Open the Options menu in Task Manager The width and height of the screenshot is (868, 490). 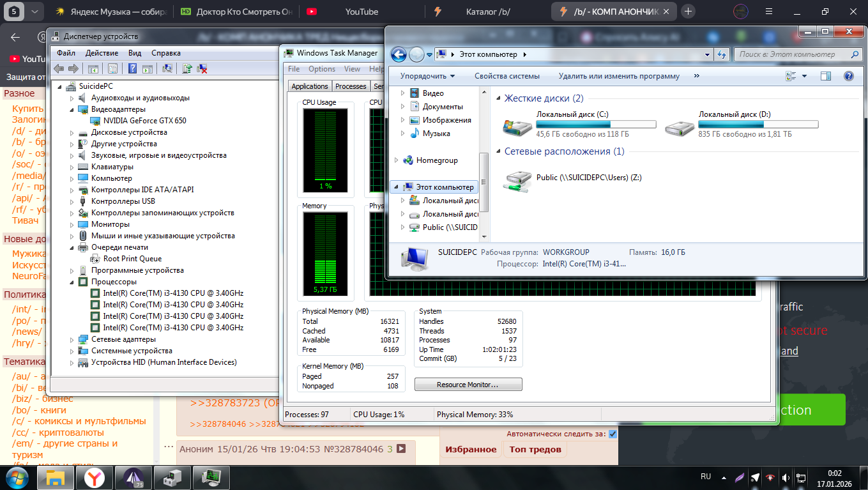click(322, 69)
